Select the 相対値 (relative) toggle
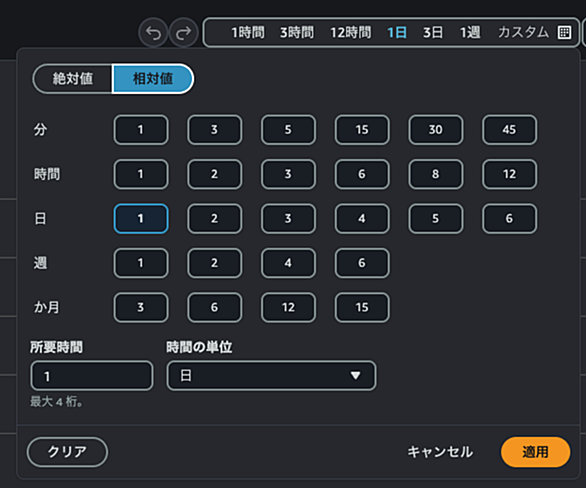The width and height of the screenshot is (586, 488). [x=153, y=79]
